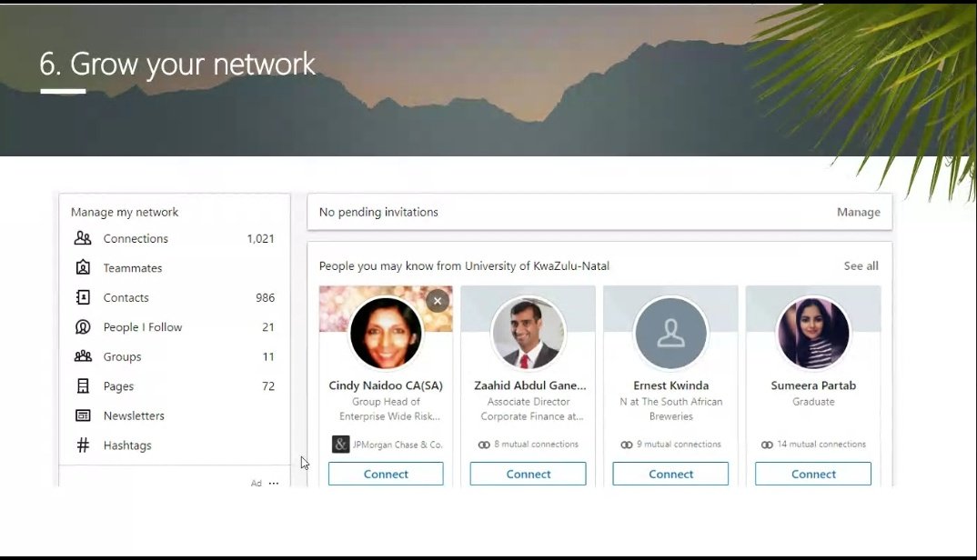Click mutual connections icon on Ernest's card
Screen dimensions: 977x560
click(x=627, y=445)
